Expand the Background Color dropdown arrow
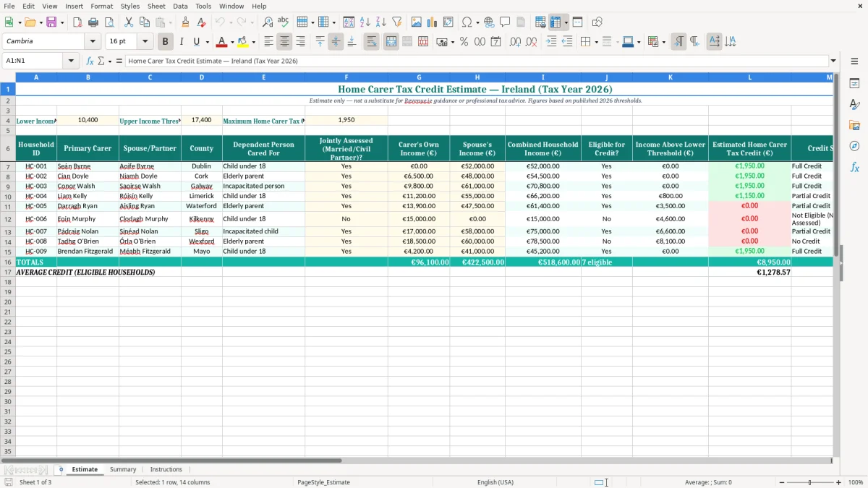The image size is (868, 488). pyautogui.click(x=253, y=42)
